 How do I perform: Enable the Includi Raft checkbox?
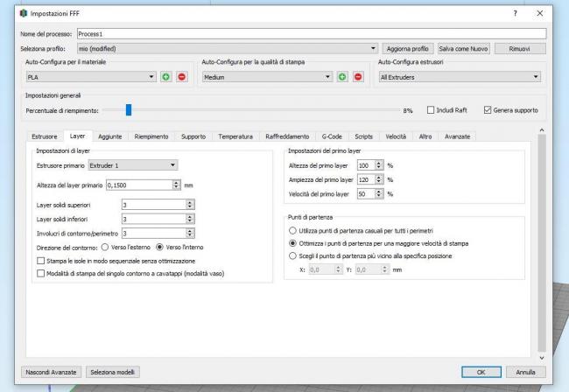tap(431, 110)
